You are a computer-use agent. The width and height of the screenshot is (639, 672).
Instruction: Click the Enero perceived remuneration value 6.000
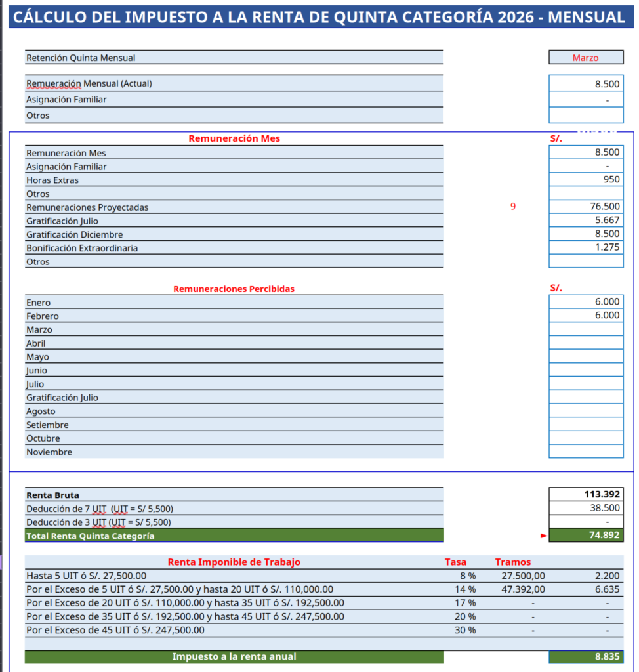pyautogui.click(x=585, y=302)
